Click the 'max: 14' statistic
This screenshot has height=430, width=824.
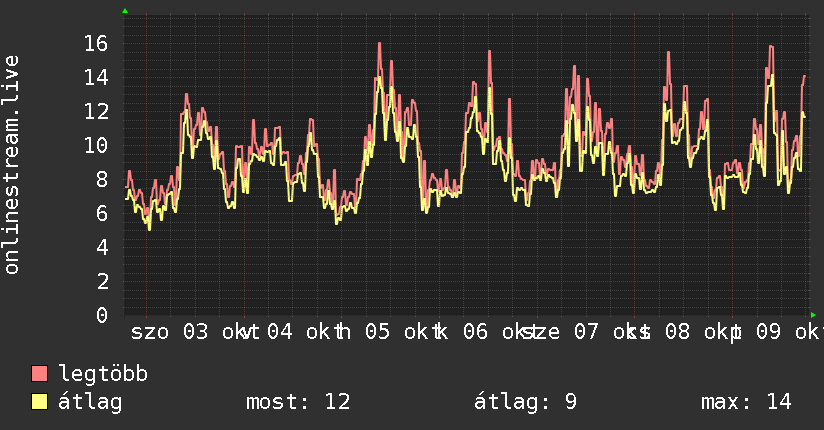point(746,402)
